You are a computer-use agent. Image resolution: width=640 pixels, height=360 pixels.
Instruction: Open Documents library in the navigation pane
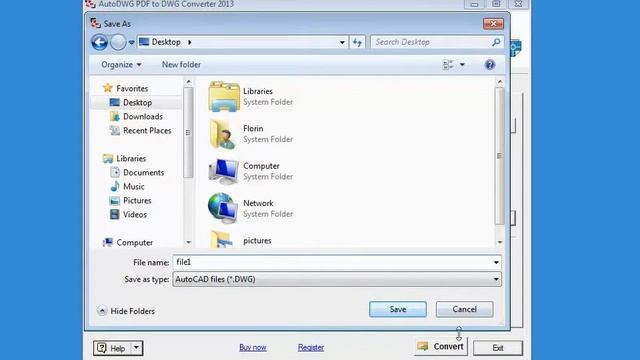coord(143,173)
